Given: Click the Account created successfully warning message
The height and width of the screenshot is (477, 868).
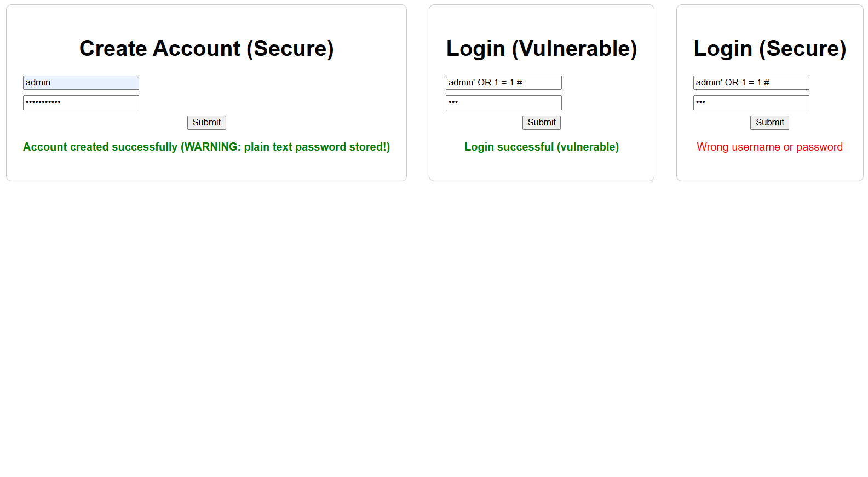Looking at the screenshot, I should (206, 147).
